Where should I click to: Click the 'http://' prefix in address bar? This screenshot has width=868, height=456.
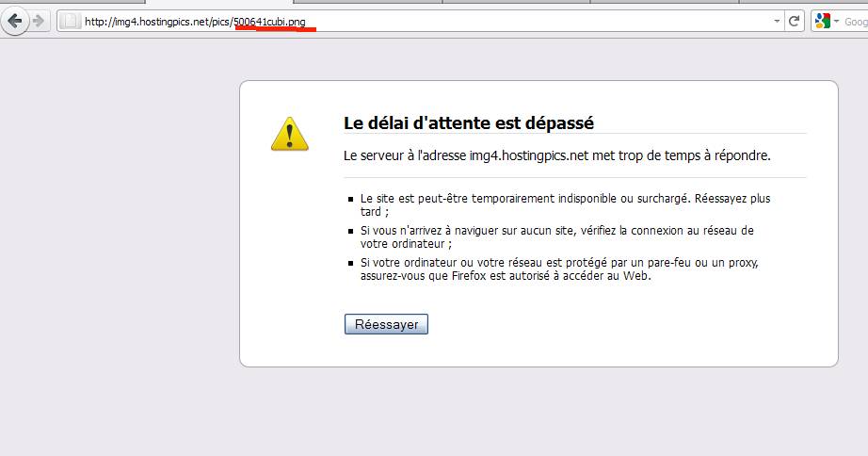click(x=97, y=22)
